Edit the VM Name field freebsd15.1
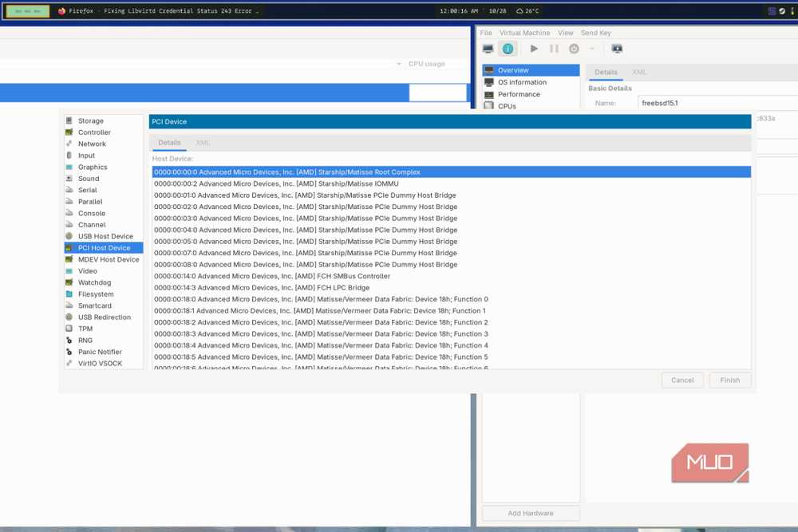Image resolution: width=798 pixels, height=532 pixels. tap(717, 103)
